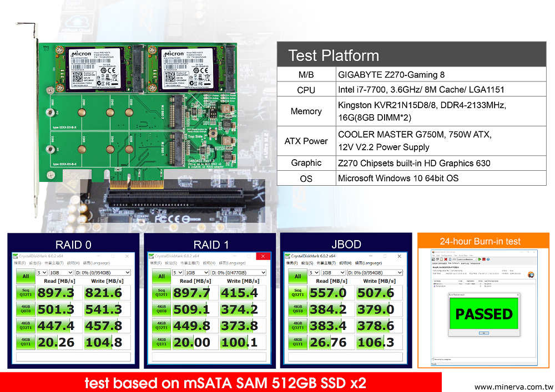555x392 pixels.
Task: Open the 語言(Language) menu in RAID 0 window
Action: 96,263
